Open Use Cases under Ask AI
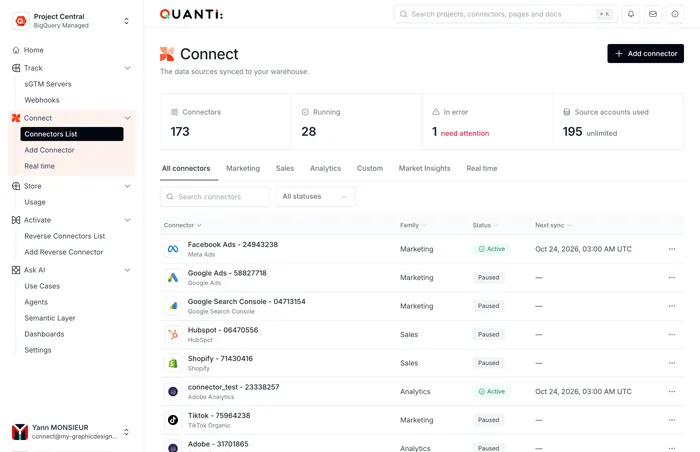Screen dimensions: 700x452 (x=42, y=286)
